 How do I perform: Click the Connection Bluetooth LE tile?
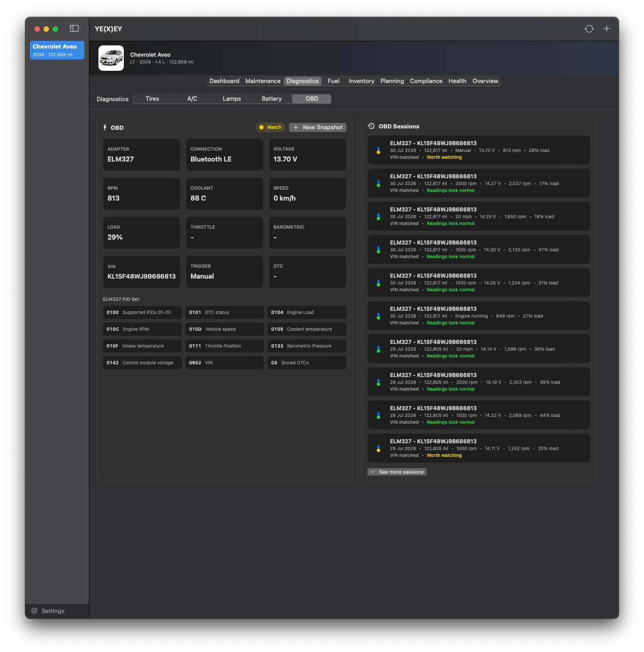(x=224, y=155)
